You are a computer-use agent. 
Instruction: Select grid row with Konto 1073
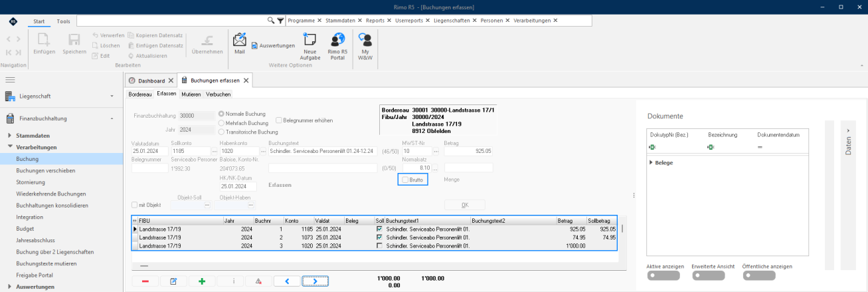point(375,237)
